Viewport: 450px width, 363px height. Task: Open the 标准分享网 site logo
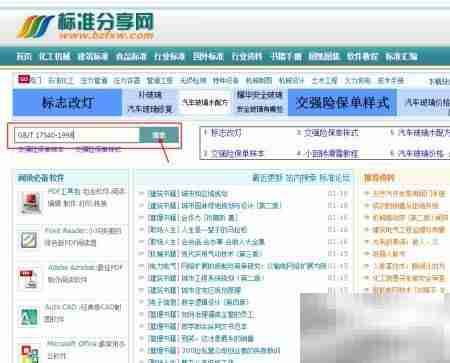[85, 26]
